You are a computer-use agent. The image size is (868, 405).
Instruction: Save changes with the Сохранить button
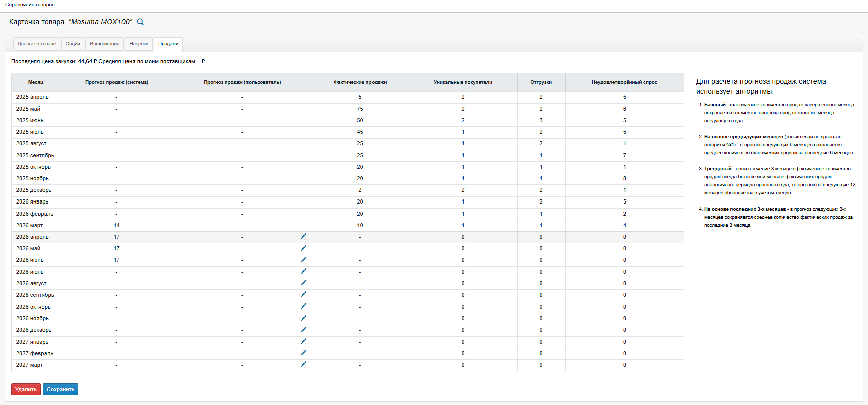coord(60,389)
